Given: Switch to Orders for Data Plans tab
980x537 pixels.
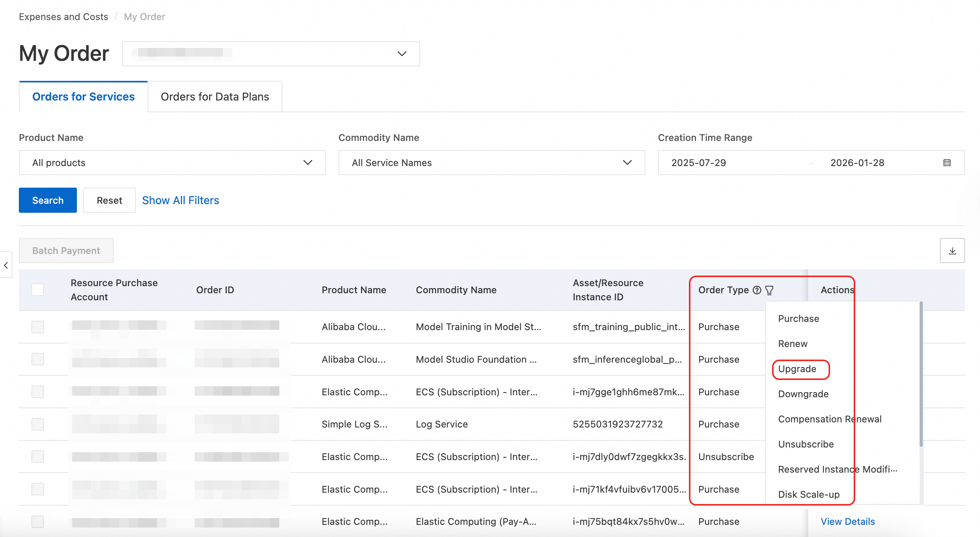Looking at the screenshot, I should point(215,97).
